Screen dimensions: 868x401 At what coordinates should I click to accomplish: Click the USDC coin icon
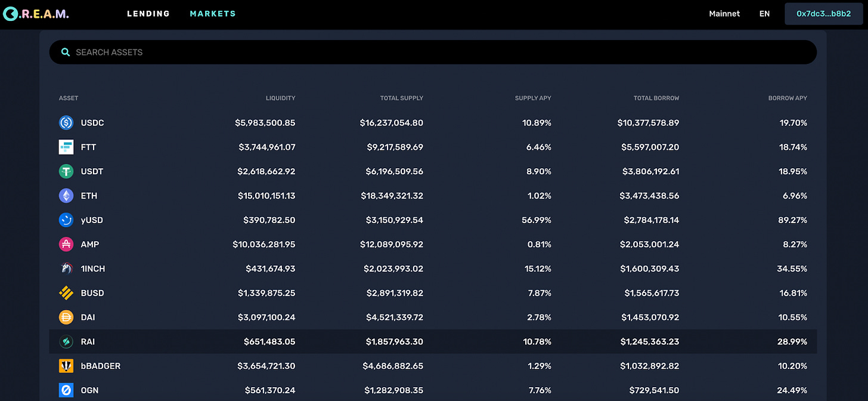pyautogui.click(x=66, y=123)
